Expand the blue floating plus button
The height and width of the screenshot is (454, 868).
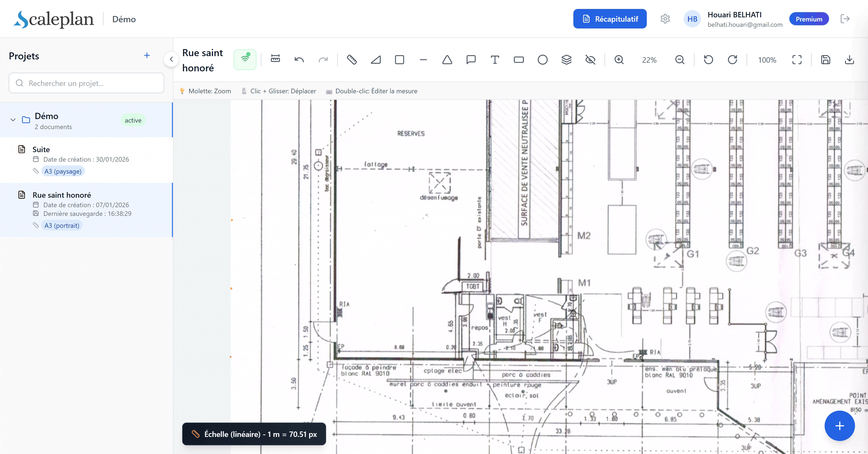[839, 426]
